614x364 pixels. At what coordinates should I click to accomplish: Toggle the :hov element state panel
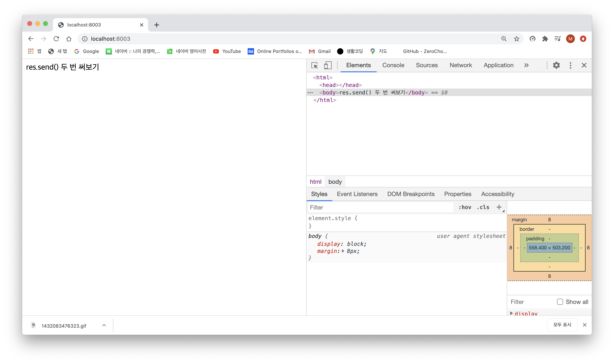[465, 207]
